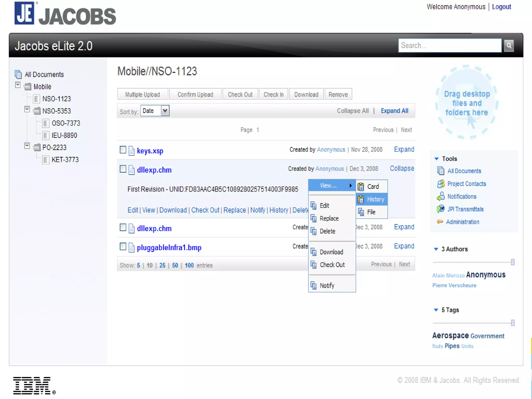The height and width of the screenshot is (399, 532).
Task: Collapse the NSO-5353 tree node
Action: 27,109
